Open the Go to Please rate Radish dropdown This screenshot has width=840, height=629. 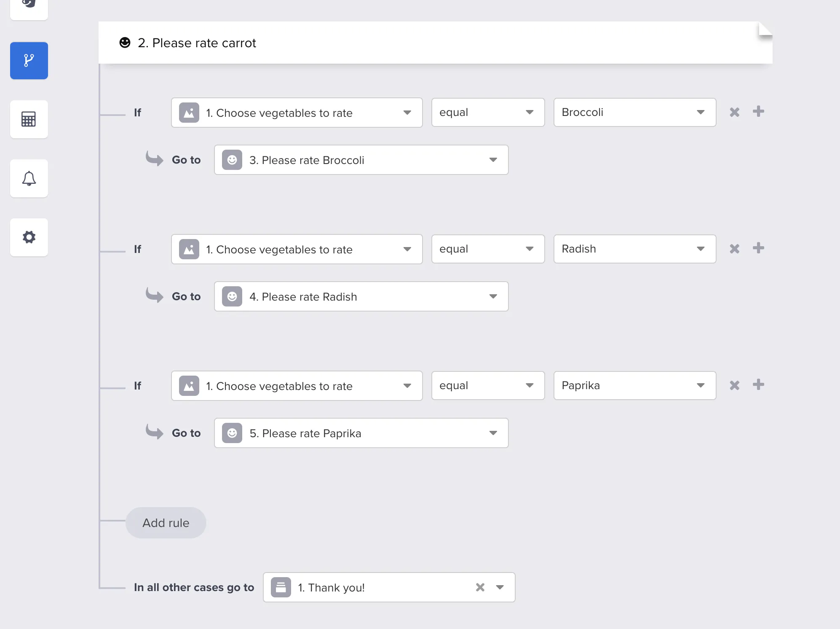pos(361,296)
